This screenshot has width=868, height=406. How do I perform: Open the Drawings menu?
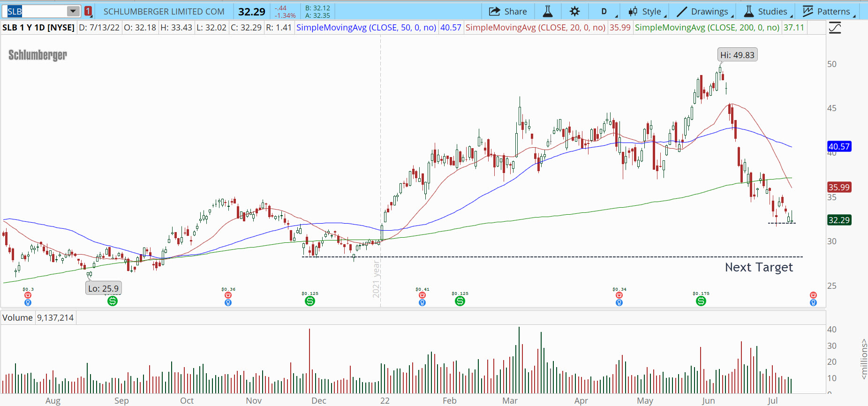pos(705,12)
